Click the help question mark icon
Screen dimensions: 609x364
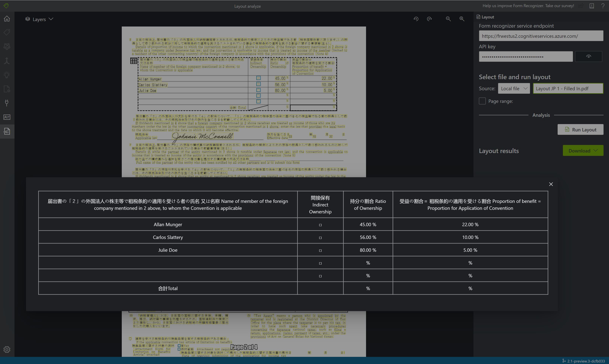click(603, 6)
